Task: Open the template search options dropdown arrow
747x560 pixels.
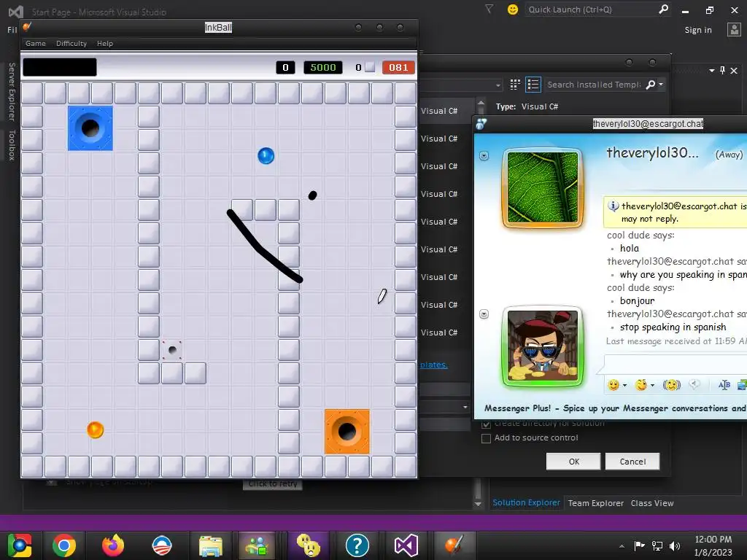Action: [x=661, y=85]
